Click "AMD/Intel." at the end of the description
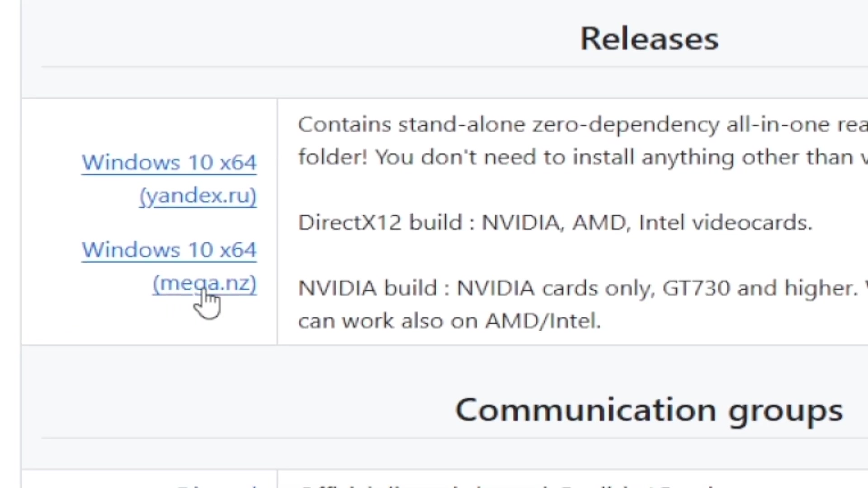 click(x=543, y=321)
